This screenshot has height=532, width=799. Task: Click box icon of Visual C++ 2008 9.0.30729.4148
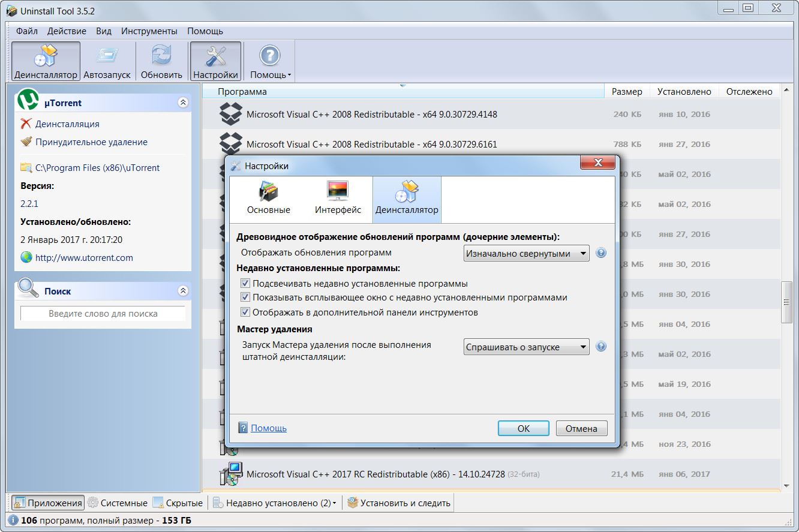coord(230,114)
